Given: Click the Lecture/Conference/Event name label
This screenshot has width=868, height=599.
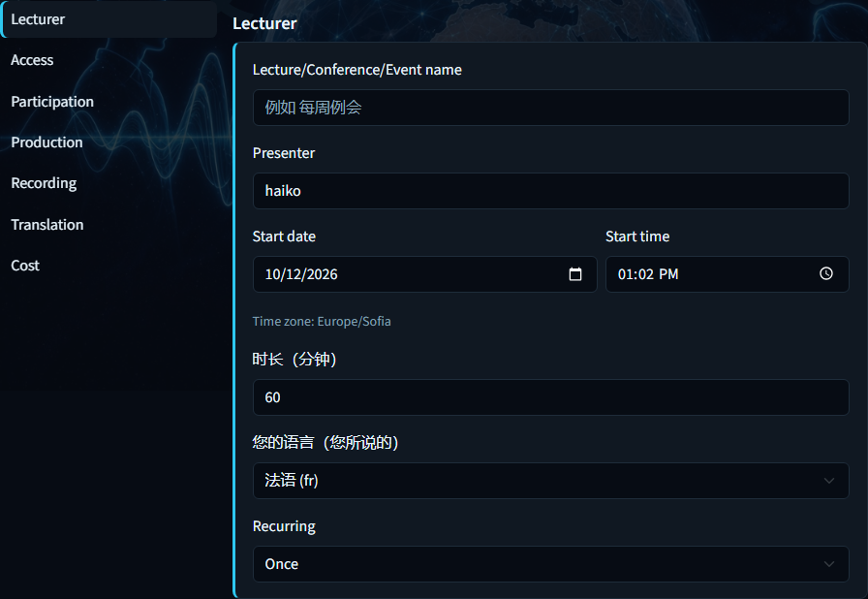Looking at the screenshot, I should point(357,70).
